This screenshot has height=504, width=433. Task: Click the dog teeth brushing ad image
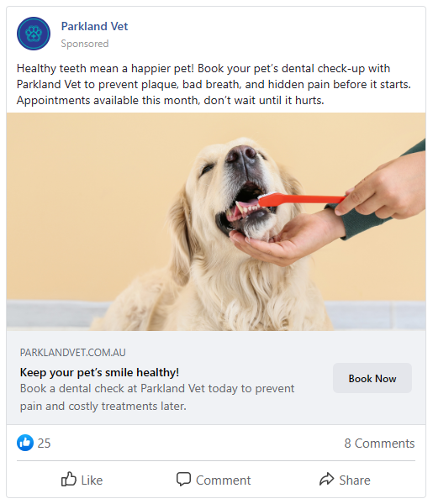[216, 222]
